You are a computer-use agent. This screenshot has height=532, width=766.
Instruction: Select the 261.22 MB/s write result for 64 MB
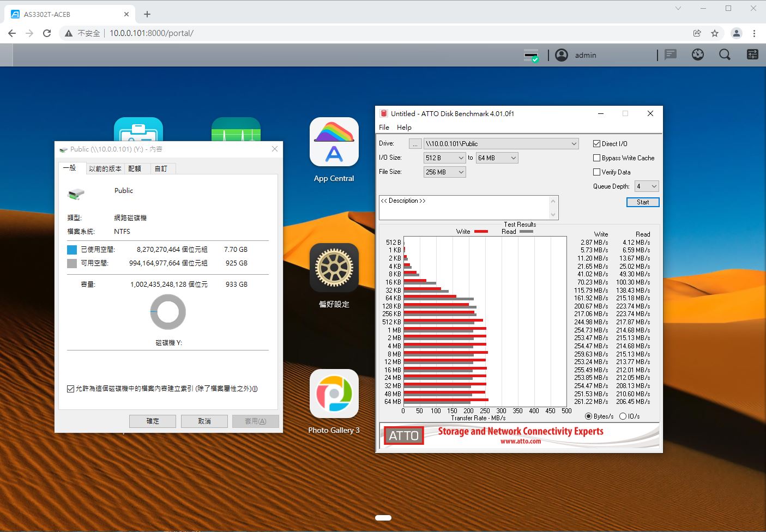tap(591, 402)
